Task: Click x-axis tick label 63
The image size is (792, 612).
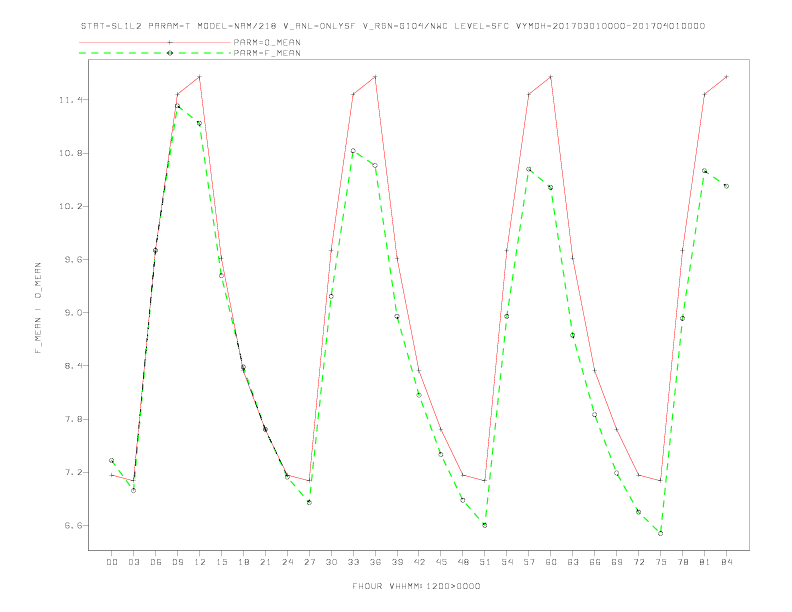Action: pyautogui.click(x=573, y=562)
